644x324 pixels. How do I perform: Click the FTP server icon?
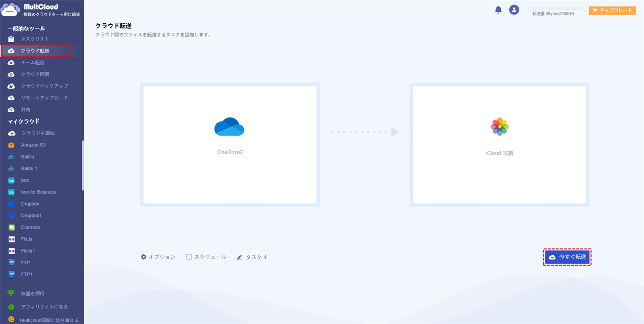point(11,263)
